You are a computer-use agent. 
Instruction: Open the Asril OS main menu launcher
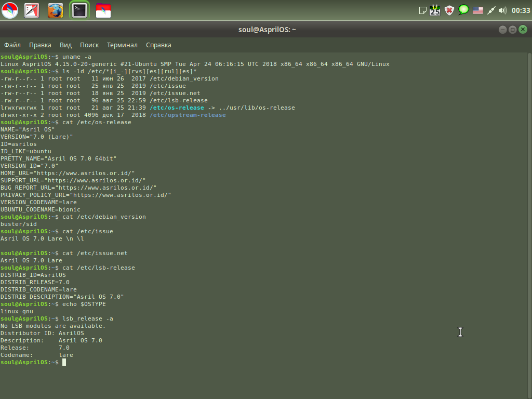tap(10, 10)
